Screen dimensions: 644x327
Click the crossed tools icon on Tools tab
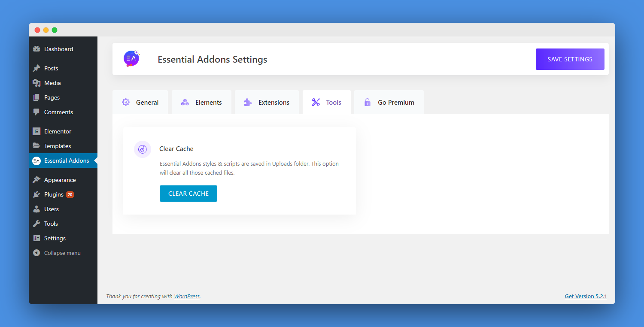coord(316,102)
